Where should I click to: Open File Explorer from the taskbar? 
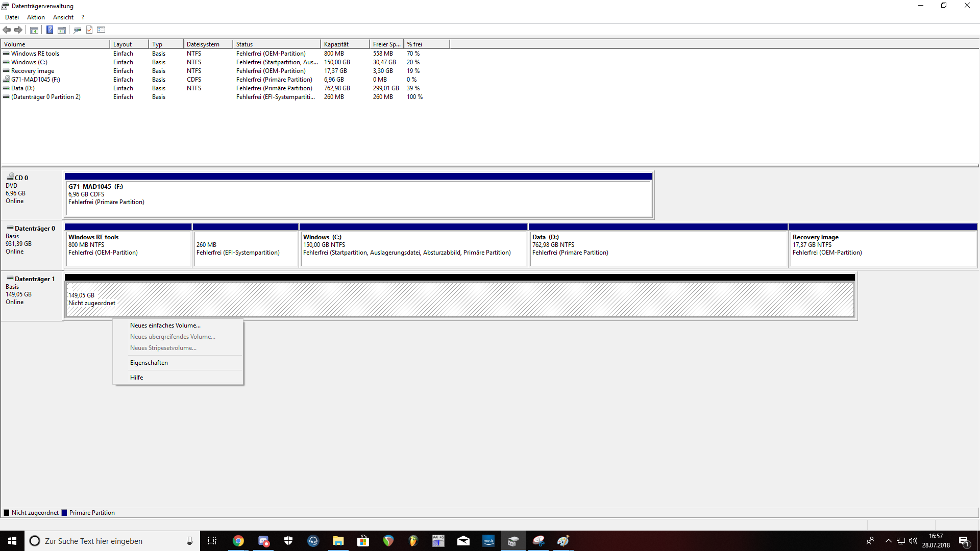pyautogui.click(x=338, y=541)
